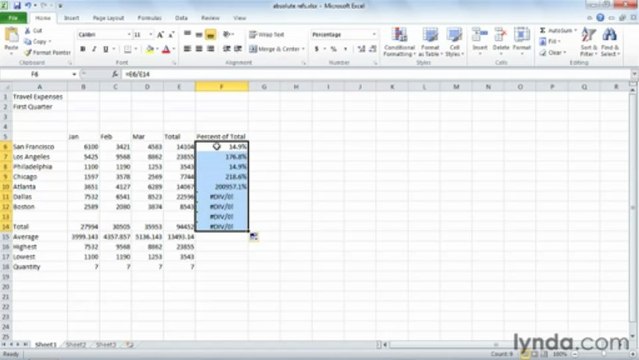The height and width of the screenshot is (360, 639).
Task: Open the File tab
Action: point(13,18)
